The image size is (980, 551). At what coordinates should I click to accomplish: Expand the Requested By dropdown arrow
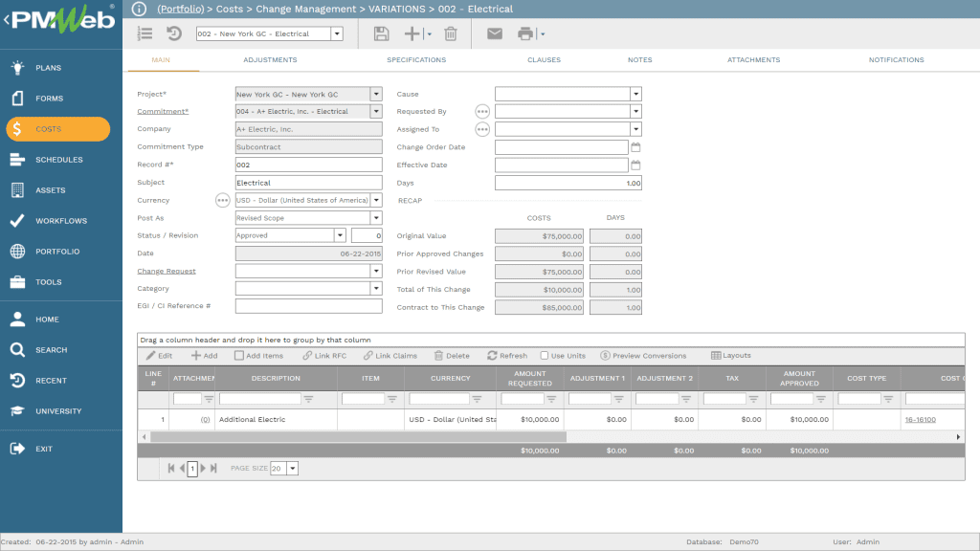point(635,111)
